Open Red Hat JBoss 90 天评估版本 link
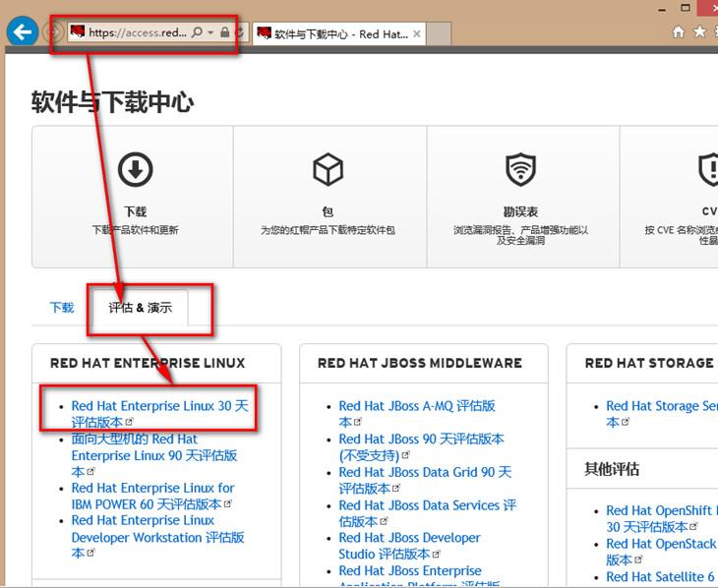This screenshot has height=588, width=718. (421, 447)
